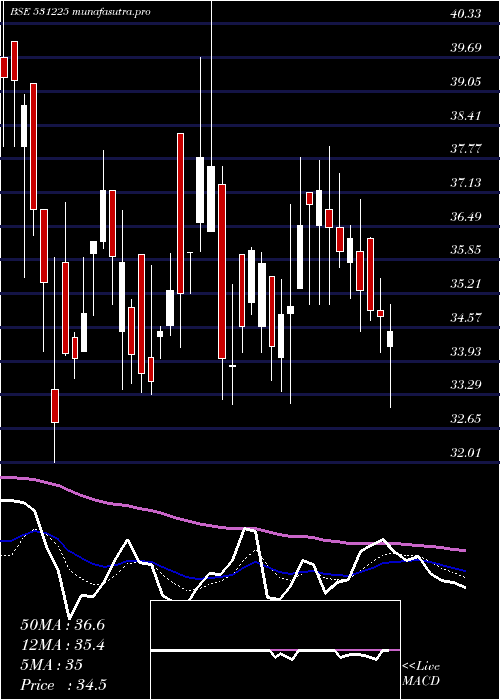The image size is (500, 700).
Task: Click the 39.69 price axis label
Action: [466, 48]
